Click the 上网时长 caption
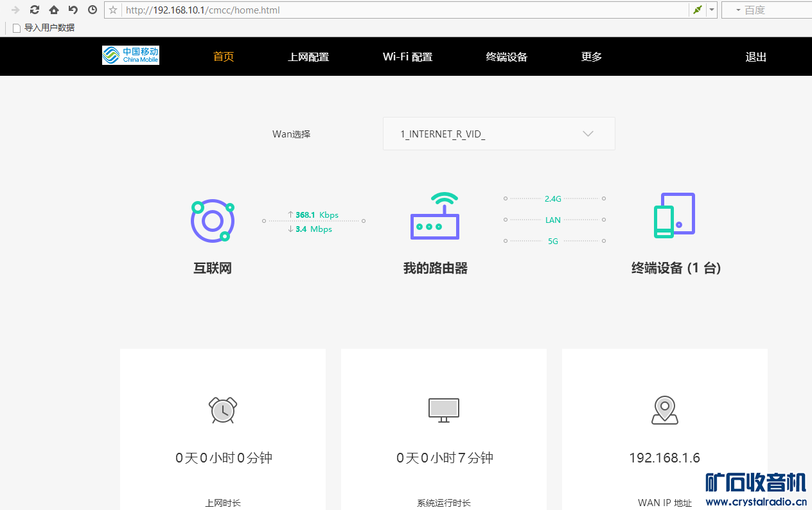This screenshot has width=812, height=510. 223,503
